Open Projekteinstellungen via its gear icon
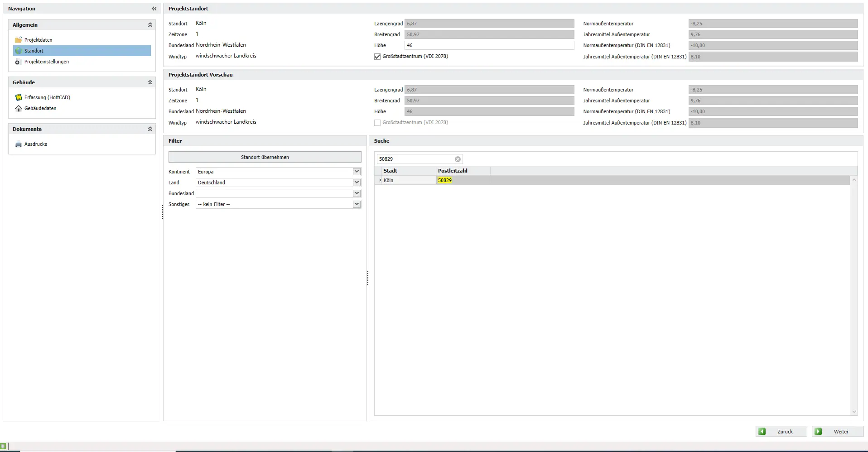The height and width of the screenshot is (452, 868). (x=18, y=62)
